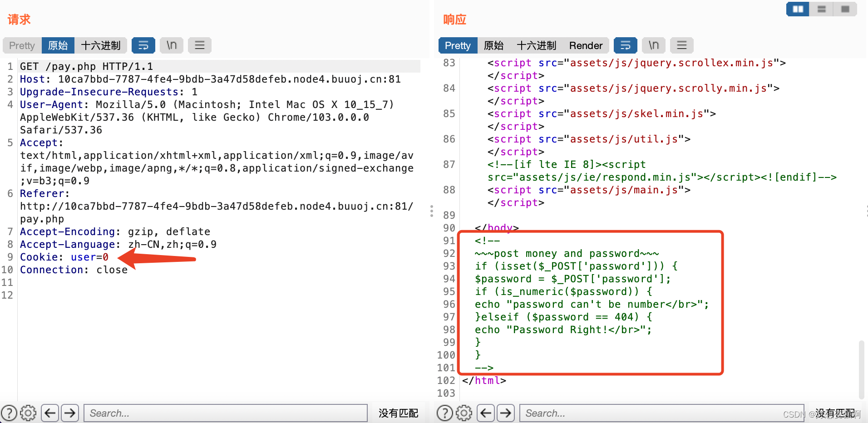868x423 pixels.
Task: Click the Host header line
Action: click(210, 79)
